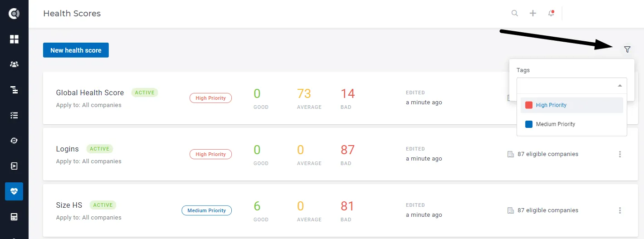Screen dimensions: 644x239
Task: Click 'a minute ago' in the Logins row
Action: pos(424,159)
